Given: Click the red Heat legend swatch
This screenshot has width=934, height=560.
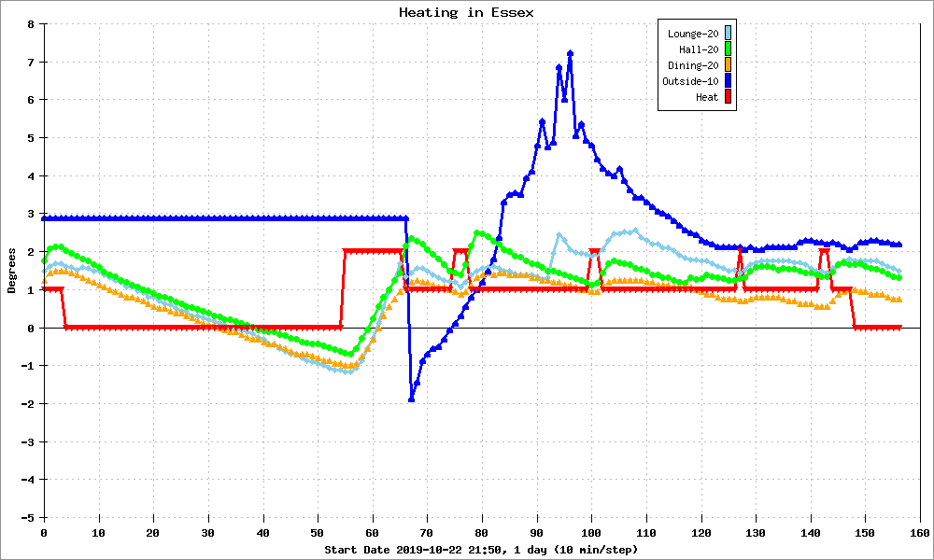Looking at the screenshot, I should click(728, 97).
